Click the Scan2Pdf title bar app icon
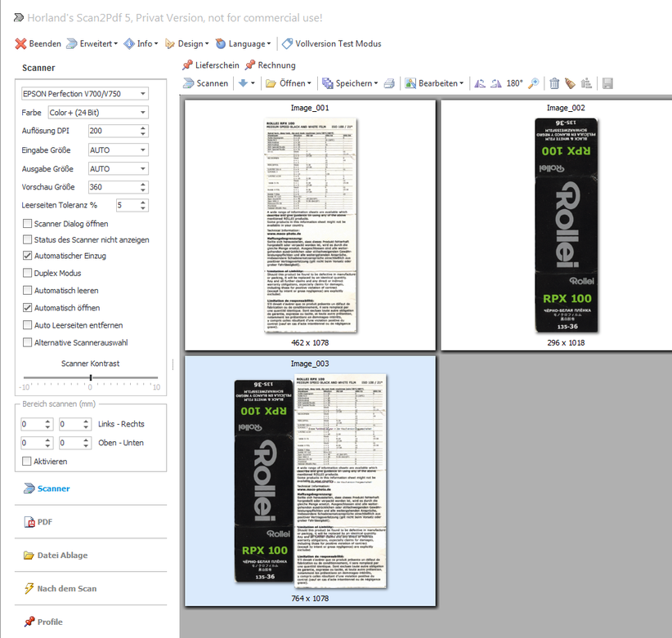Screen dimensions: 672x638 click(x=19, y=17)
